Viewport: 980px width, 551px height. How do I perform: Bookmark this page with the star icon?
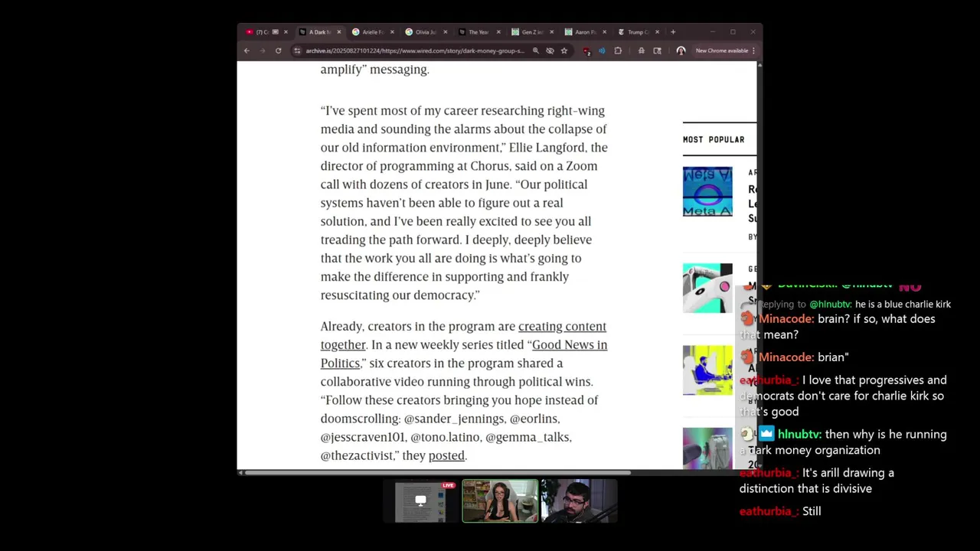click(x=564, y=51)
